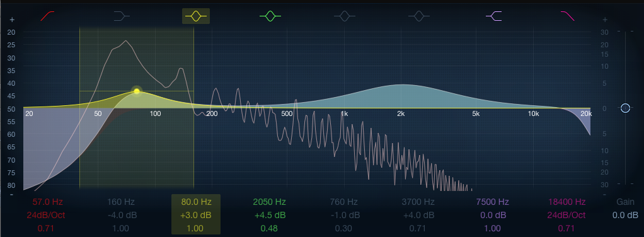
Task: Click the plus sign above the gain scale
Action: click(x=604, y=20)
